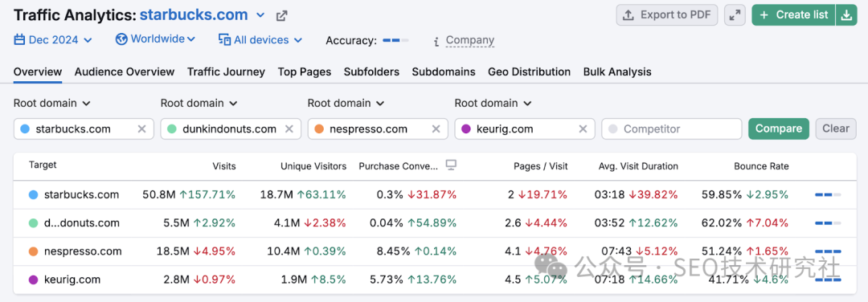Open the Worldwide location dropdown
The image size is (868, 302).
pyautogui.click(x=156, y=39)
